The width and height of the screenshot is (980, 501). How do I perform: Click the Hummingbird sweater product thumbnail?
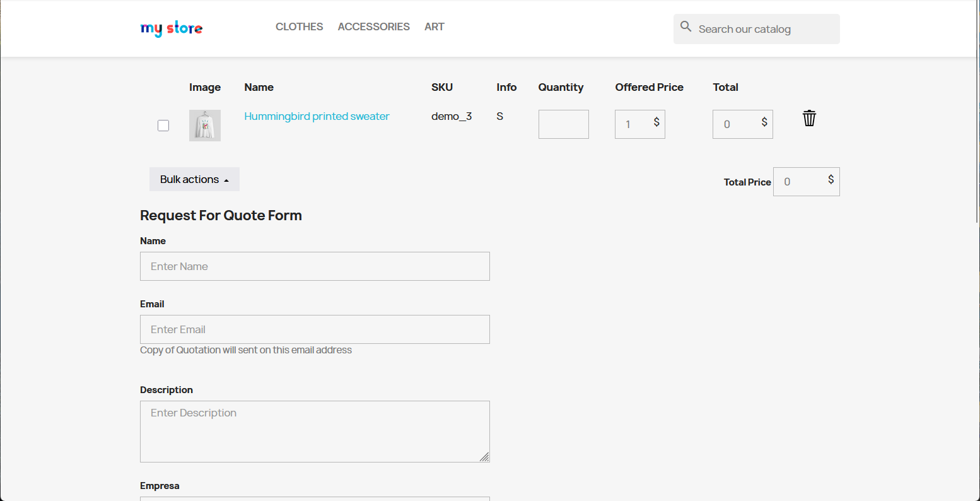[205, 126]
